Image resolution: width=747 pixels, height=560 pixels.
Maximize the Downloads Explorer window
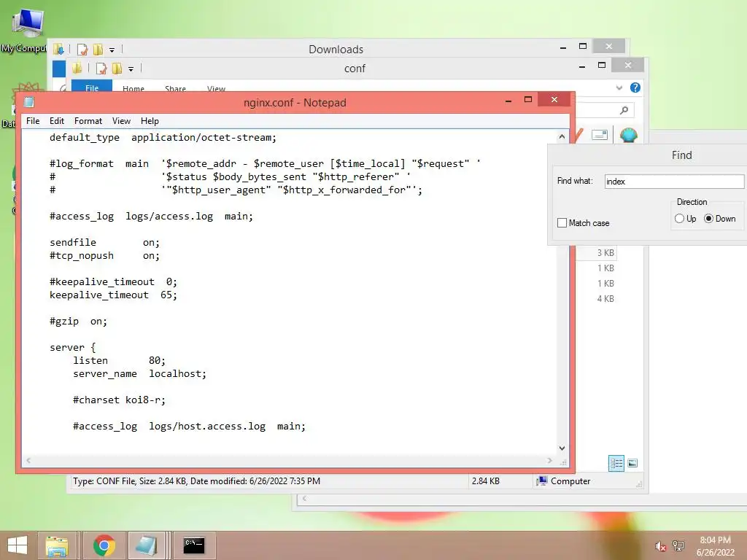point(583,46)
